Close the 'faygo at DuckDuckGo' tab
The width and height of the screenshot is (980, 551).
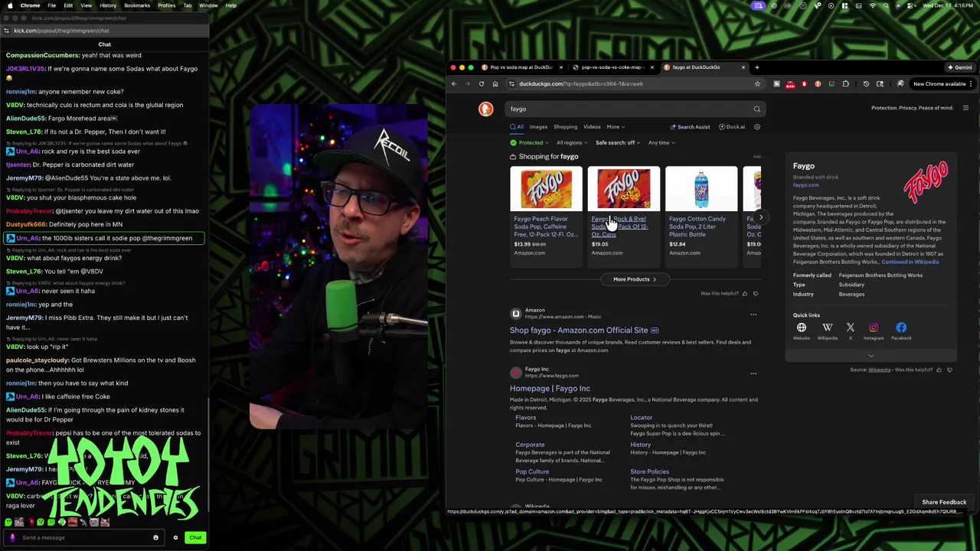coord(743,67)
